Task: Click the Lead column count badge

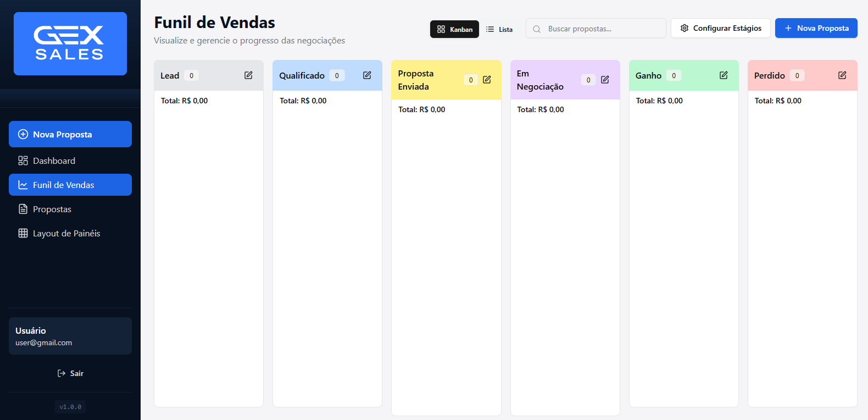Action: coord(191,76)
